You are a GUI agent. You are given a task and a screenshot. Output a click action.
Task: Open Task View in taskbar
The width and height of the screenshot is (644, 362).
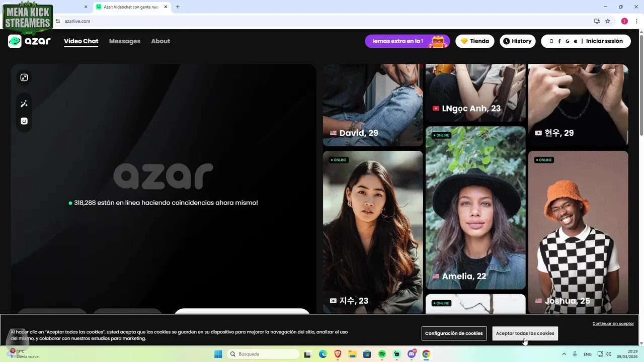[307, 354]
